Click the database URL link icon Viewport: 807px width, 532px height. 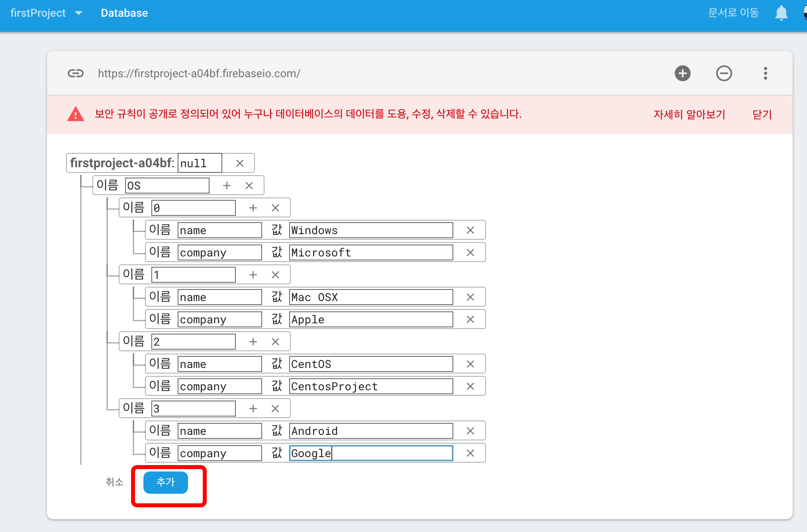(x=75, y=73)
